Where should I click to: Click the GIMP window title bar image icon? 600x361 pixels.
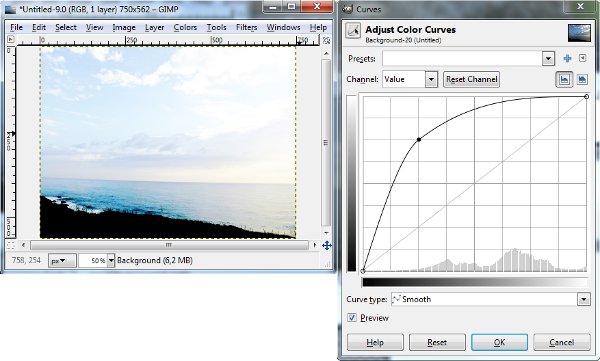point(10,9)
